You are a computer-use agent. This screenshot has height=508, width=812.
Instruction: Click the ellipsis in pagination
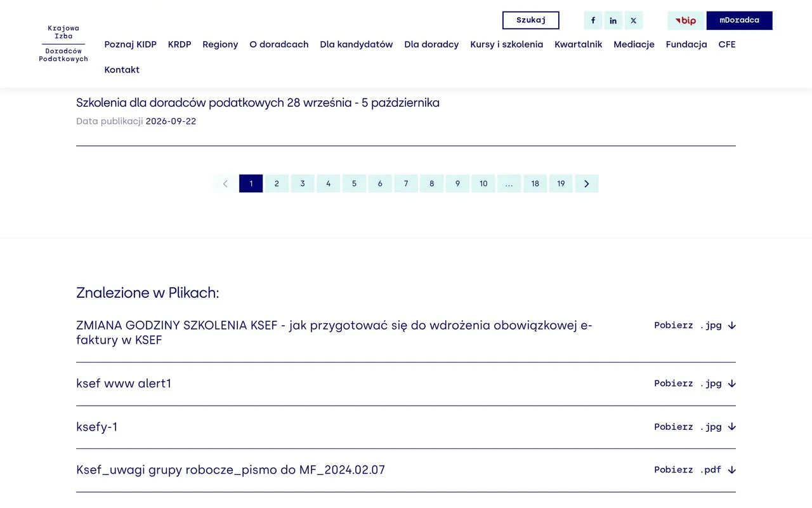[x=509, y=184]
